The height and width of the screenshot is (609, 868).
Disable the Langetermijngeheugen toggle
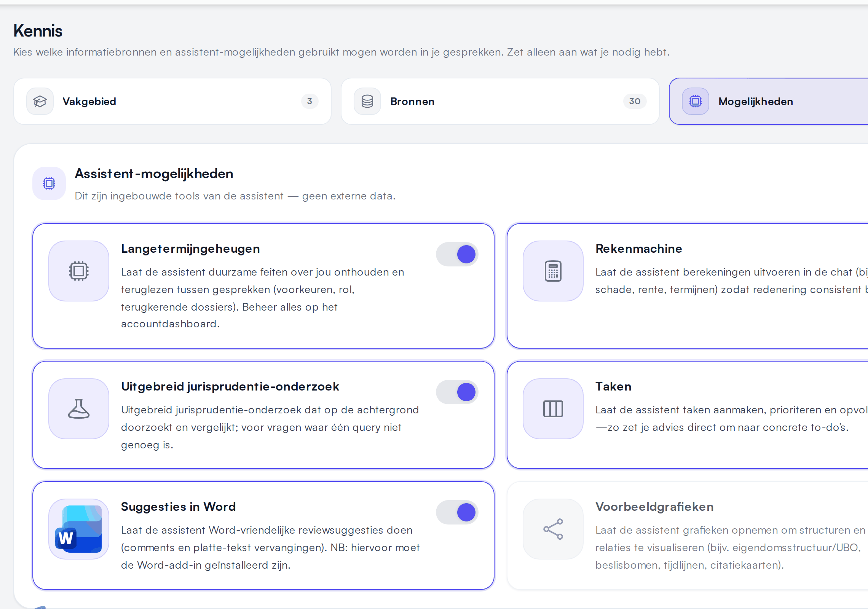point(457,254)
